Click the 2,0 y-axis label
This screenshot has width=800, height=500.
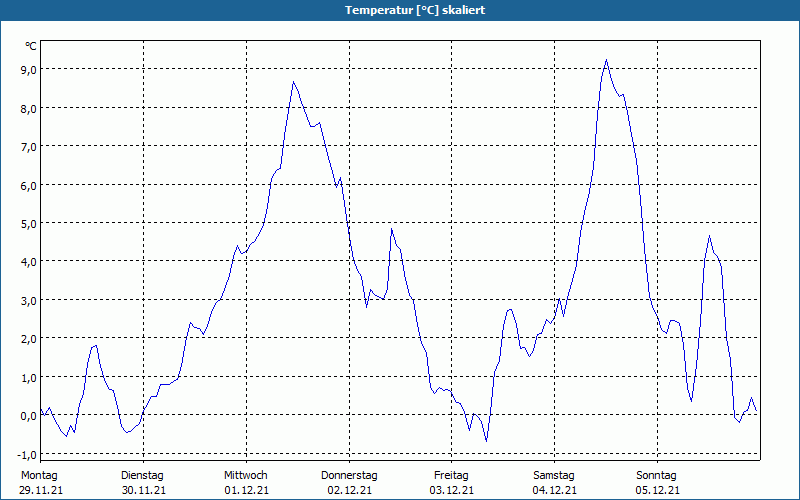pyautogui.click(x=29, y=339)
